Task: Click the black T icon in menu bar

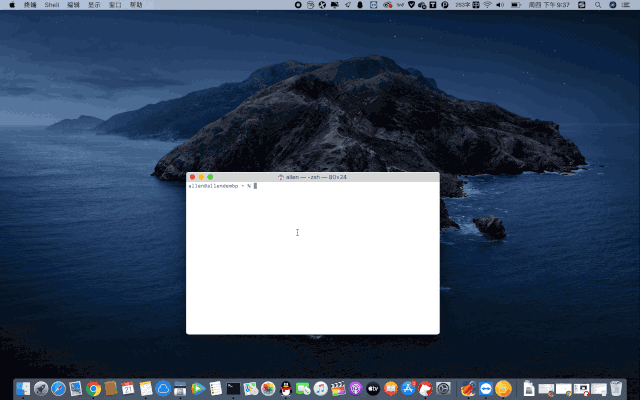Action: 433,5
